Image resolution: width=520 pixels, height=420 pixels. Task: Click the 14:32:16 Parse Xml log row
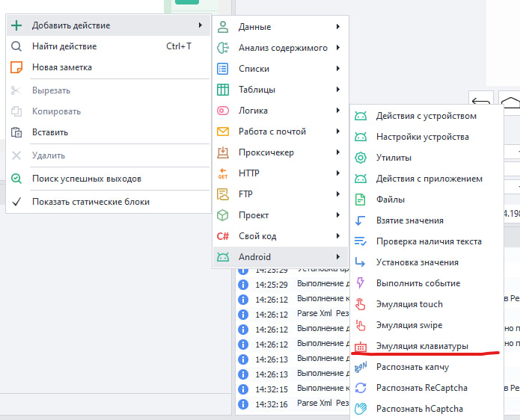[x=293, y=404]
